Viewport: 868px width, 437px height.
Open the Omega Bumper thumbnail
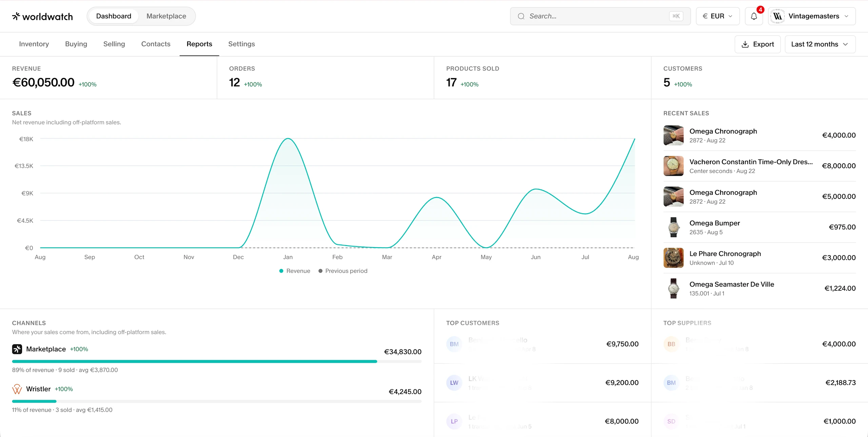pyautogui.click(x=673, y=227)
